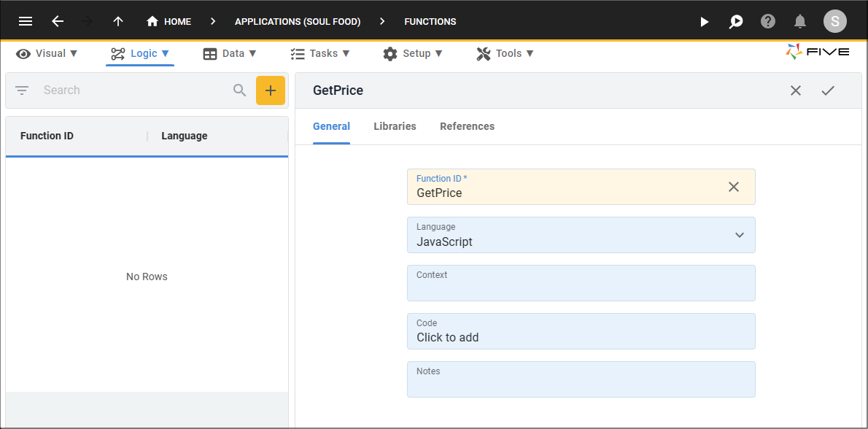Switch to the References tab
868x429 pixels.
pyautogui.click(x=468, y=126)
